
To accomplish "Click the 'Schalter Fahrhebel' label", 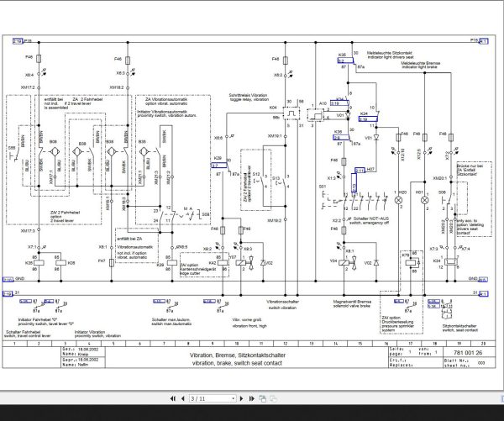I will tap(24, 332).
